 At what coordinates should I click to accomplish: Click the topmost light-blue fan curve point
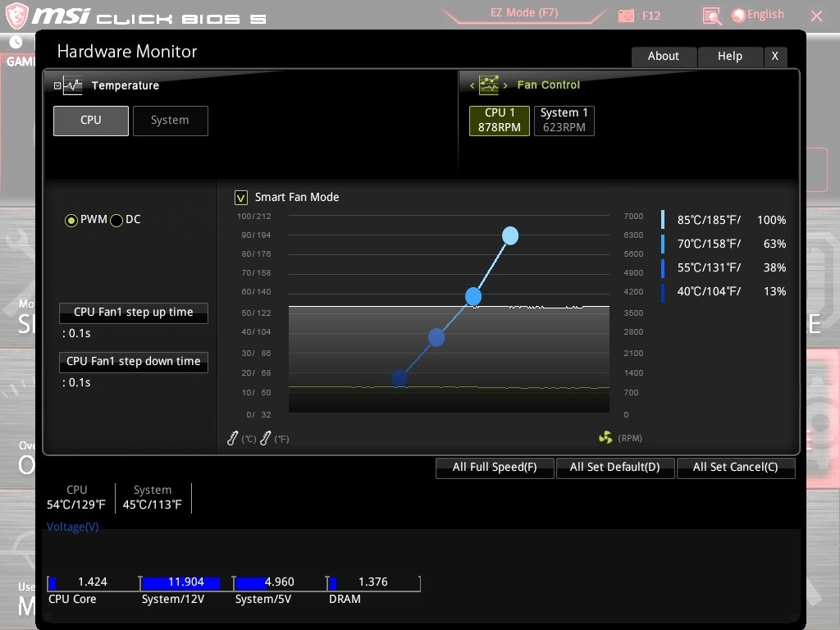[510, 235]
